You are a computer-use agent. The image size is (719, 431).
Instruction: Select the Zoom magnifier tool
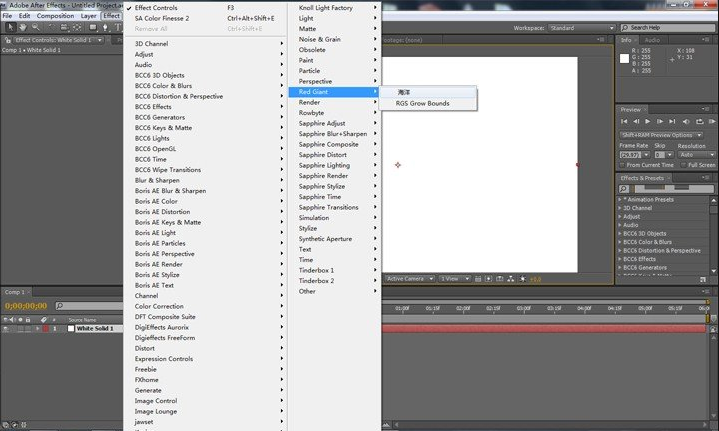pyautogui.click(x=34, y=28)
